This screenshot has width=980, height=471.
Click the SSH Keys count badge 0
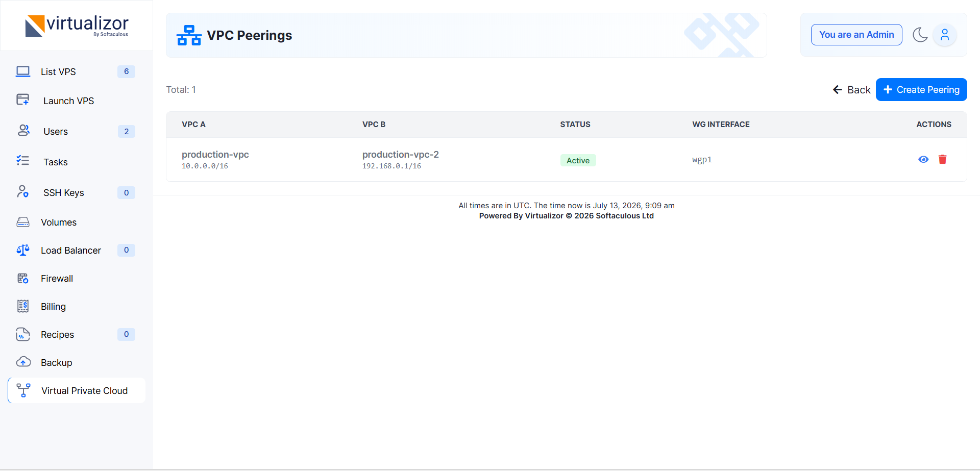pos(126,192)
